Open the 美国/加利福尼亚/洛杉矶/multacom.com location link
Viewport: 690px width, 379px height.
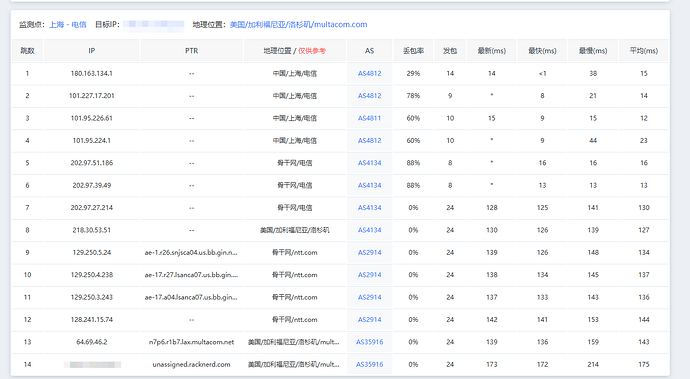[298, 25]
